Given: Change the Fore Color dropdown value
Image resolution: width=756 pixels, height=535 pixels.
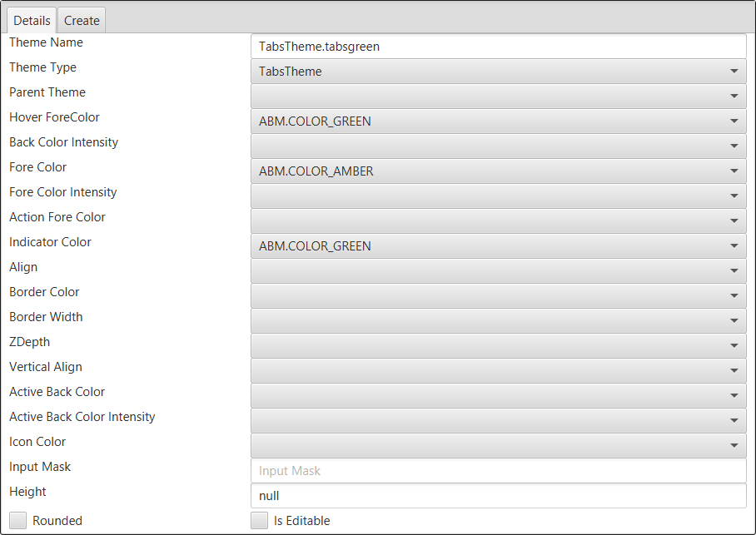Looking at the screenshot, I should [498, 171].
